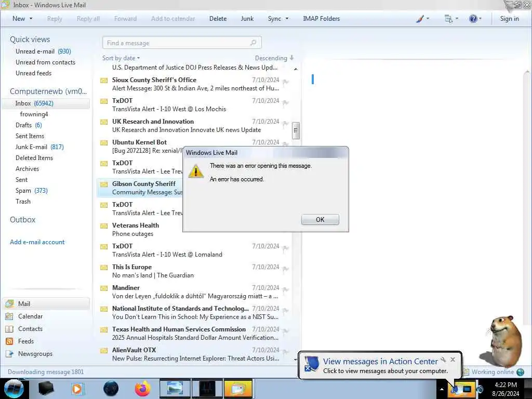
Task: Click the Delete toolbar button
Action: 218,19
